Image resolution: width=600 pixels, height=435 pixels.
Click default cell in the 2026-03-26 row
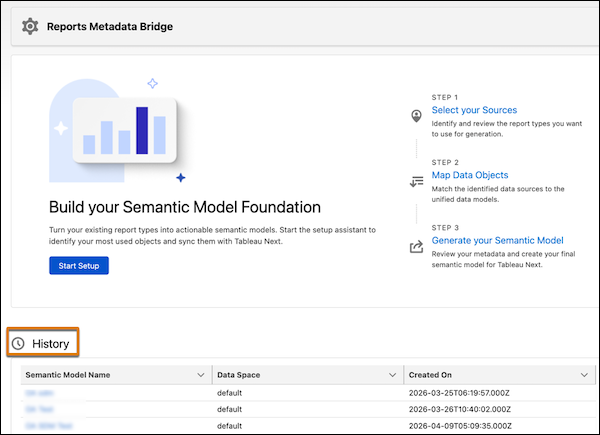pos(230,409)
